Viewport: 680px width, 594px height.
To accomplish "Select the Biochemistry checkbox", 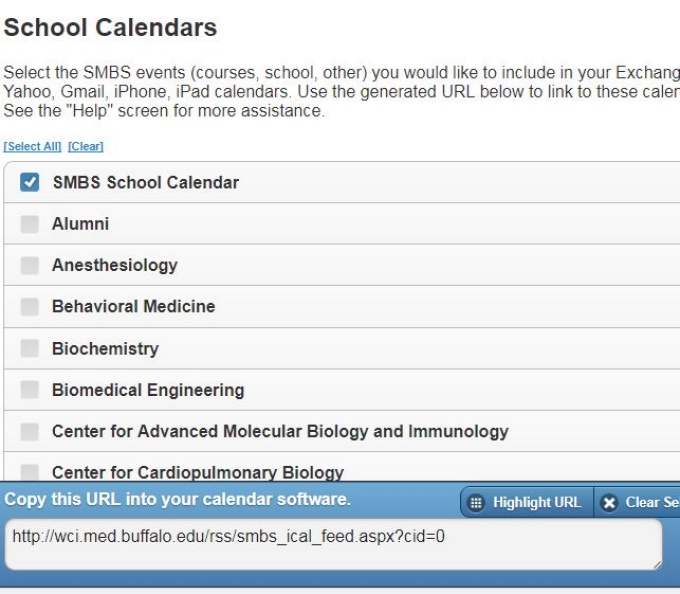I will [x=30, y=349].
